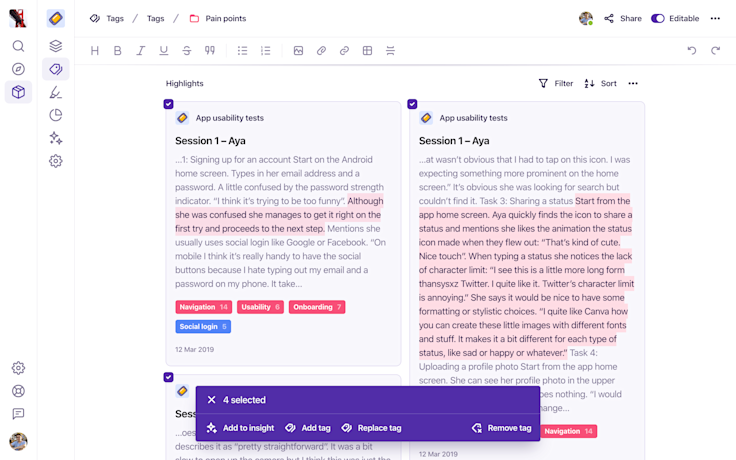This screenshot has height=460, width=736.
Task: Open the first card title Session 1 – Aya
Action: pyautogui.click(x=210, y=141)
